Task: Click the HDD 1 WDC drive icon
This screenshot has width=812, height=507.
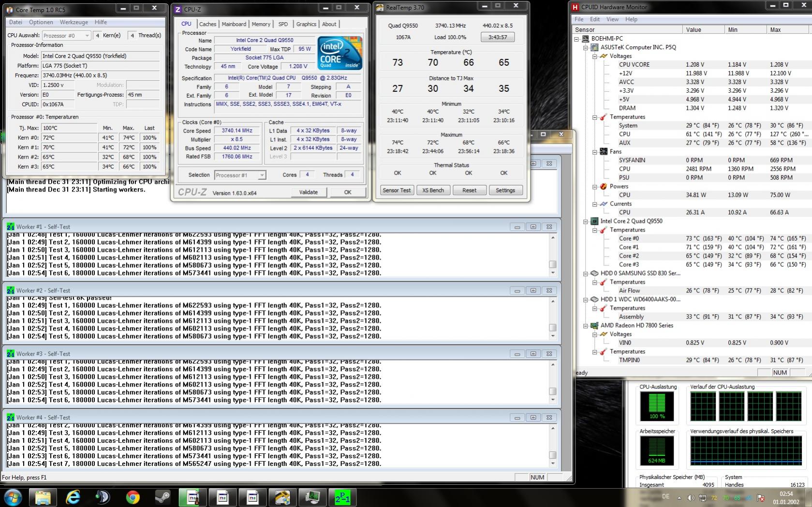Action: click(594, 300)
